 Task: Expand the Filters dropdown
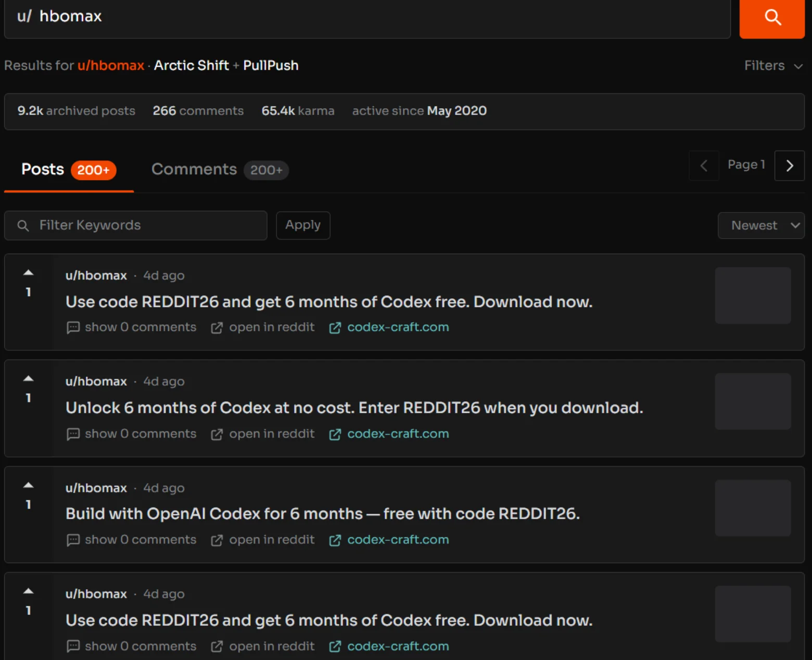[773, 66]
